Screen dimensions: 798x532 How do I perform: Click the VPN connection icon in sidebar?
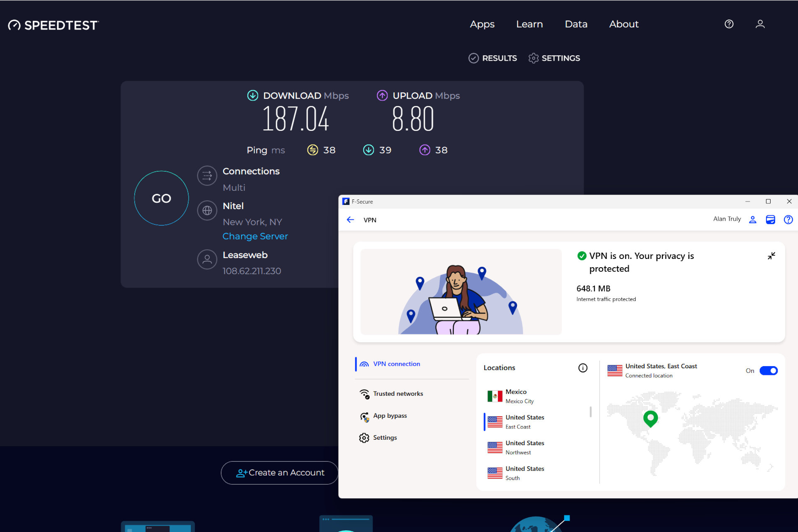[x=365, y=363]
